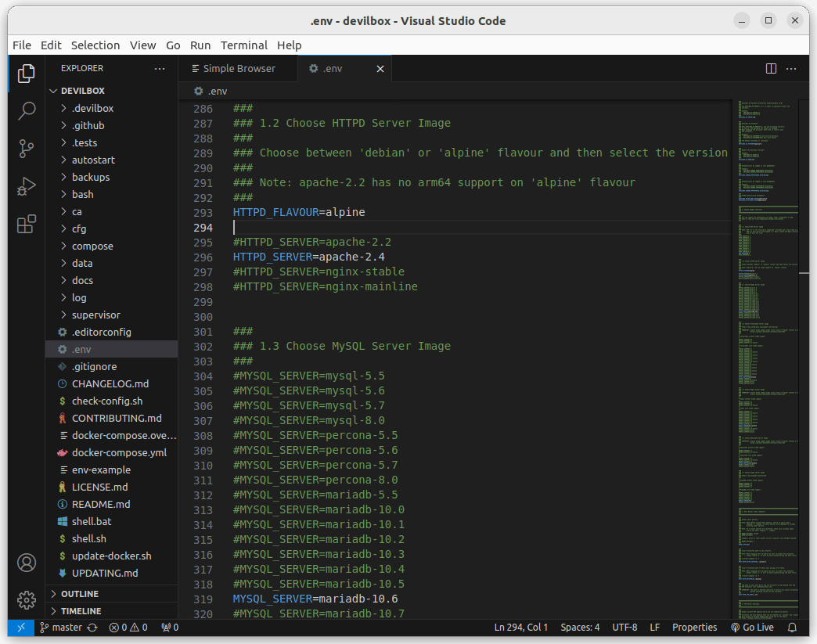The width and height of the screenshot is (817, 644).
Task: Click Go Live in status bar
Action: (751, 628)
